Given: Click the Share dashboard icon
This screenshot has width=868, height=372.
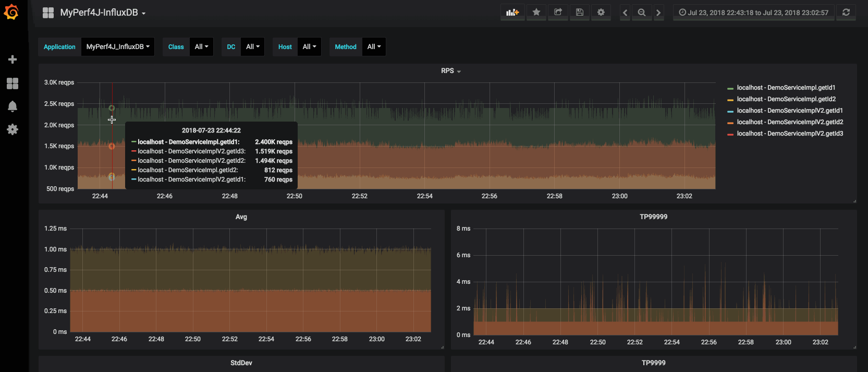Looking at the screenshot, I should click(x=558, y=13).
